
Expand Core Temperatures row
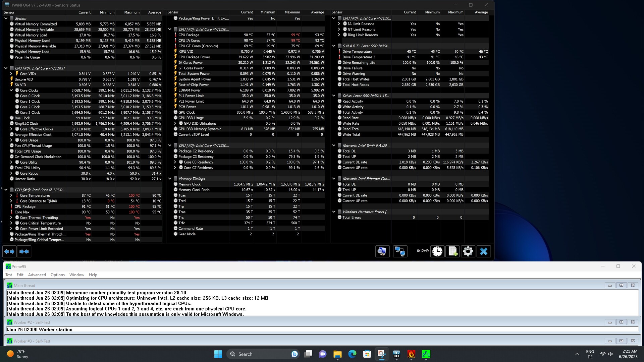click(x=11, y=195)
